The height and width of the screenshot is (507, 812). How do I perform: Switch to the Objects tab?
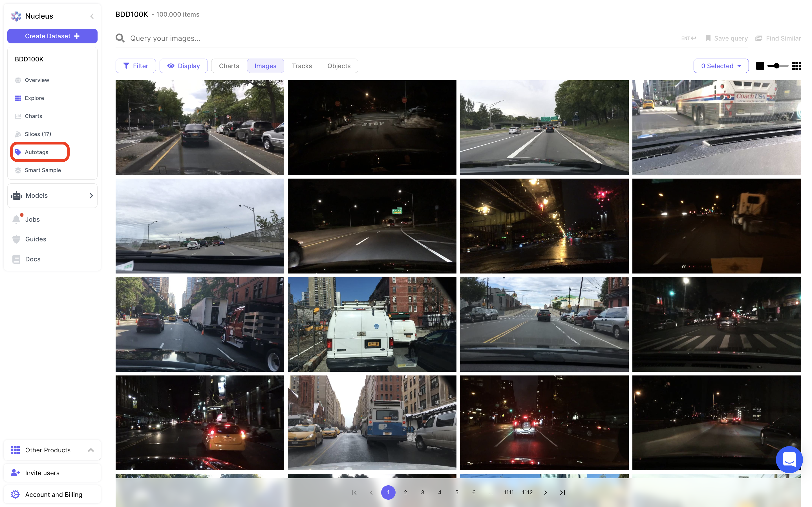tap(339, 66)
